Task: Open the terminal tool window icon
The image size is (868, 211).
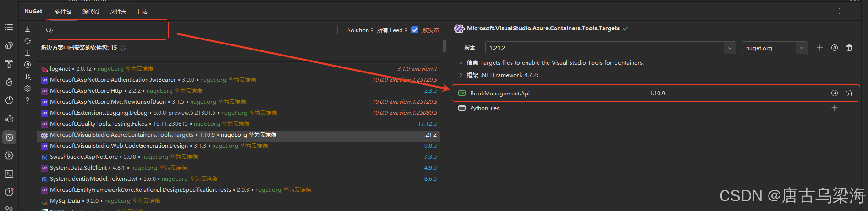Action: pyautogui.click(x=9, y=174)
